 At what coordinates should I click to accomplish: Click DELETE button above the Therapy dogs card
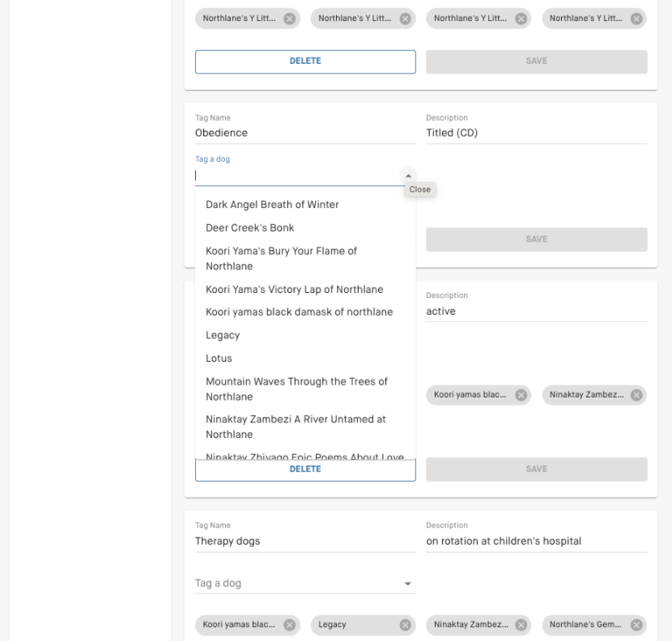pyautogui.click(x=305, y=469)
